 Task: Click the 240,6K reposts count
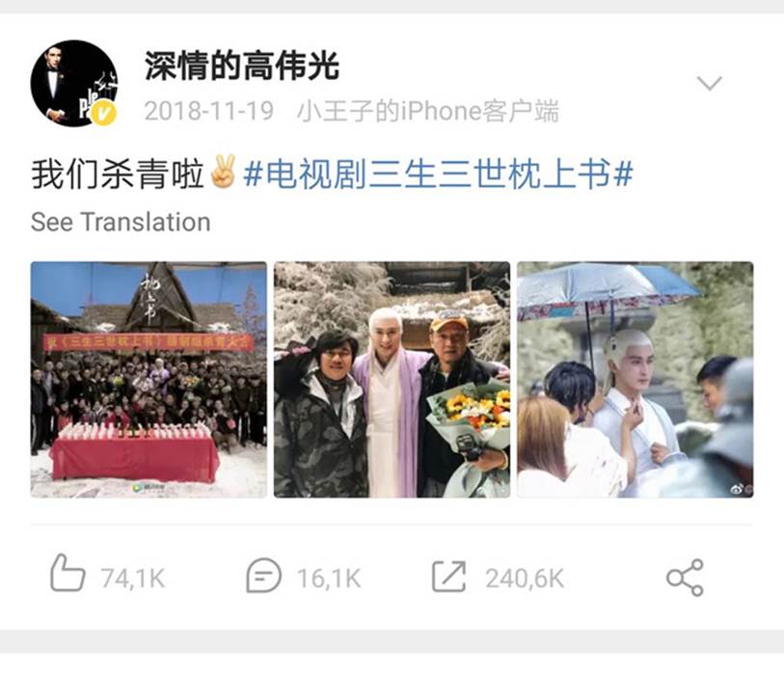click(x=525, y=579)
